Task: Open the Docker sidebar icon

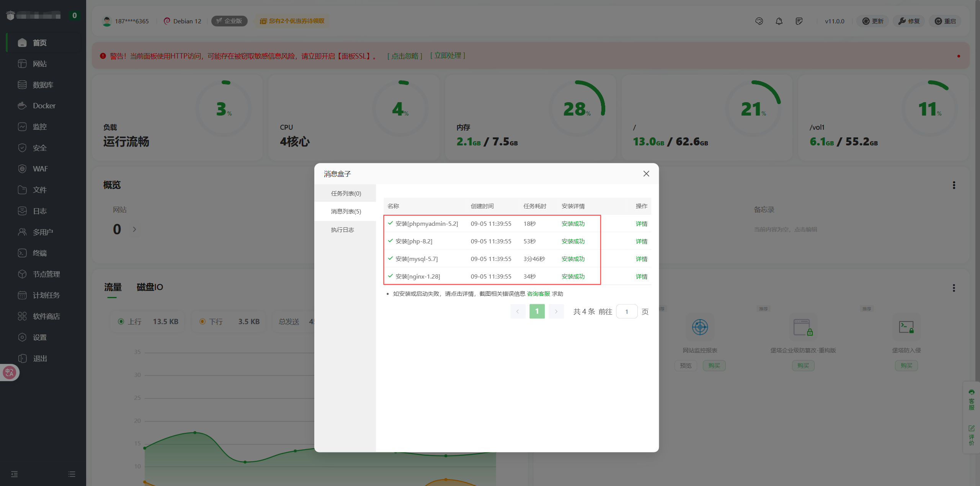Action: tap(22, 106)
